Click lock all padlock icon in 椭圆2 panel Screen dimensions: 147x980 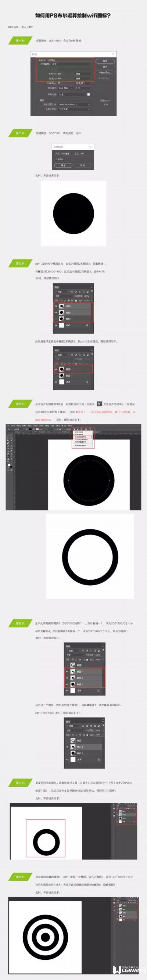click(x=76, y=300)
